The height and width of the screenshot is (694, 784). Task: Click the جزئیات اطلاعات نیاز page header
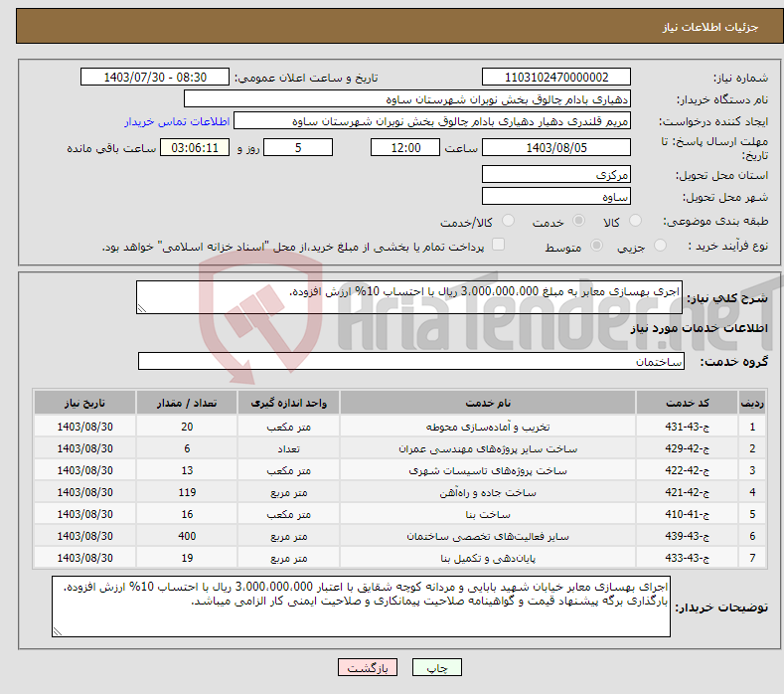tap(710, 27)
